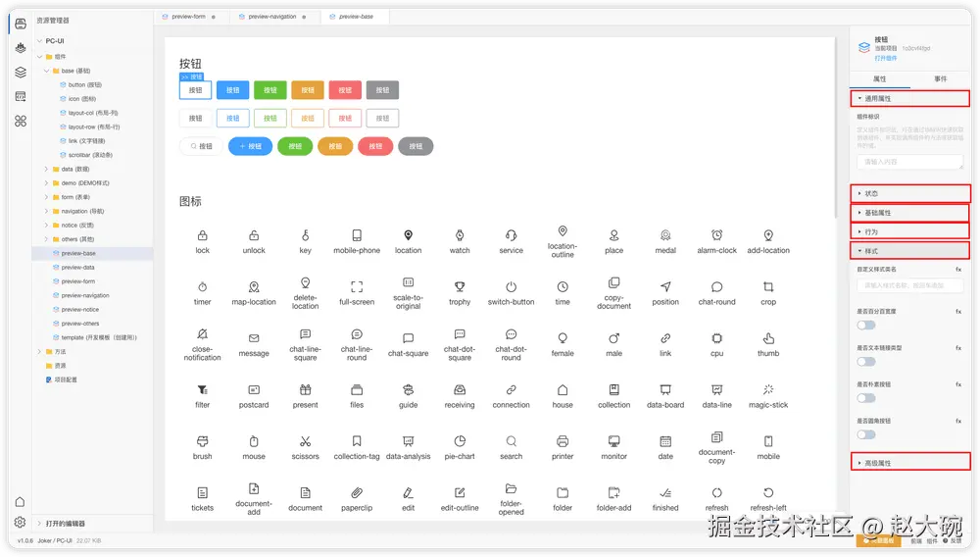Open the settings gear in left sidebar

click(20, 522)
